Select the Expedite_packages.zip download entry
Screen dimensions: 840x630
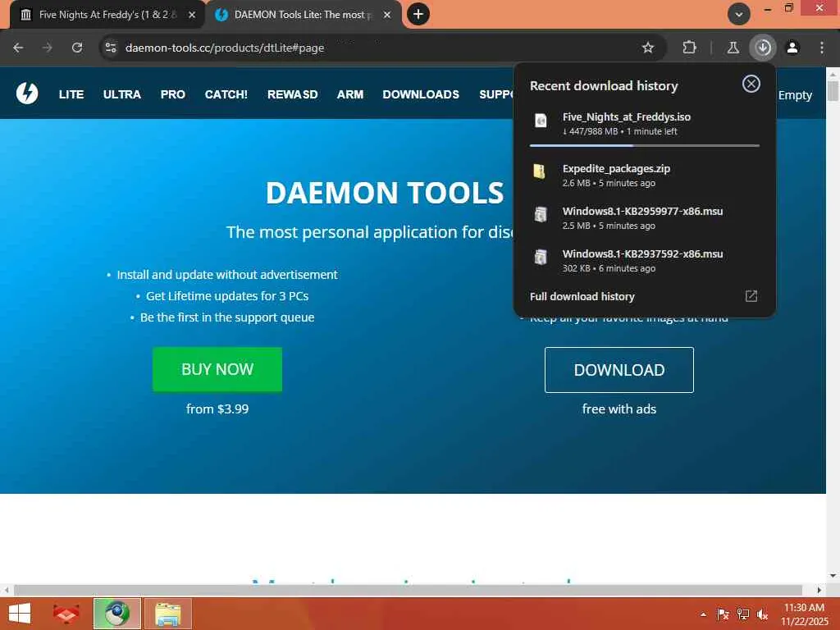point(645,176)
